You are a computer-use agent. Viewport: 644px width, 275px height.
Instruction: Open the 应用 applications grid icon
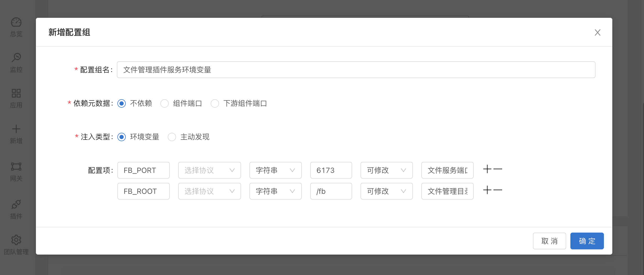(x=16, y=93)
